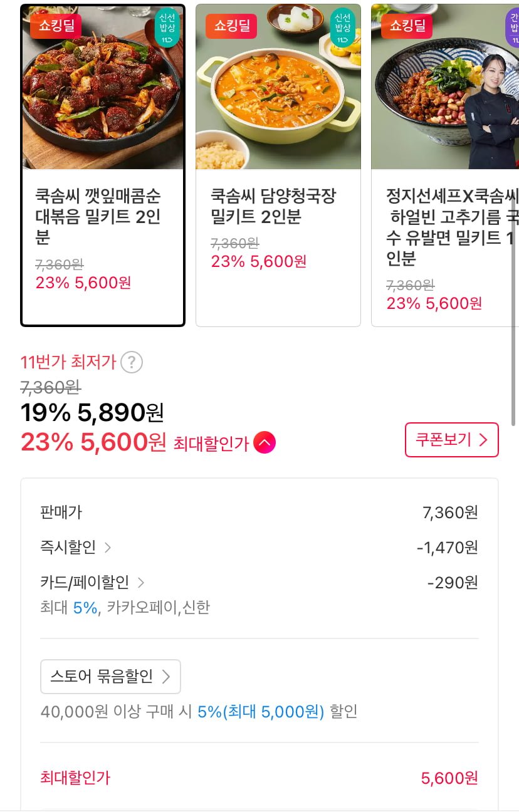The height and width of the screenshot is (812, 519).
Task: Select 쿡솜씨 담양청국장 밀키트 2인분 title
Action: tap(273, 206)
